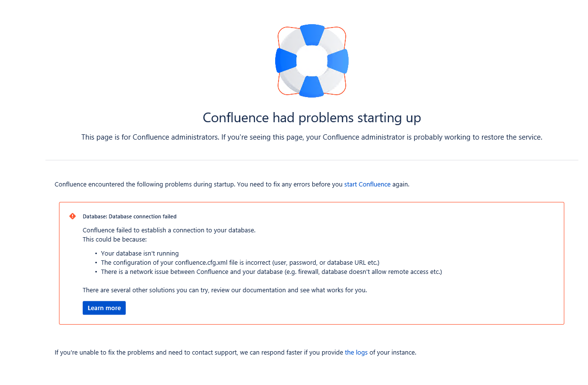The image size is (588, 385).
Task: Open the Learn more documentation page
Action: pos(104,308)
